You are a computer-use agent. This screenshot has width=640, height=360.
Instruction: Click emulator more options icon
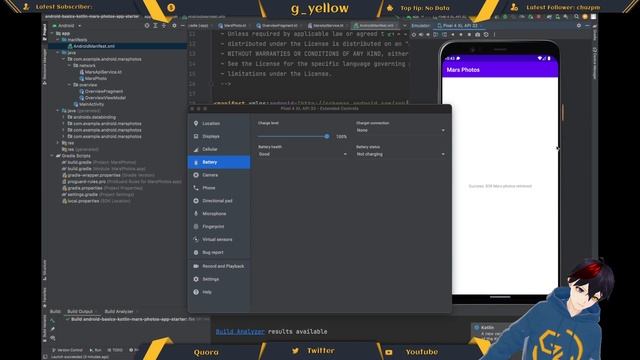tap(494, 35)
